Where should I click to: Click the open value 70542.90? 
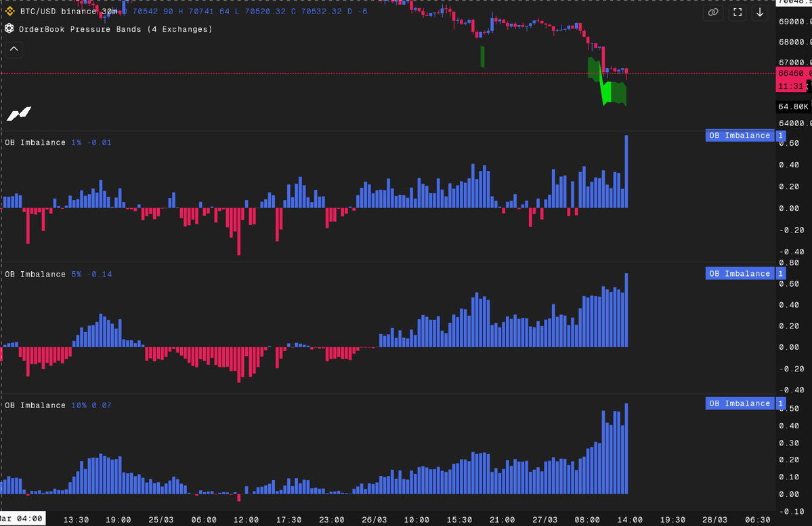point(153,11)
